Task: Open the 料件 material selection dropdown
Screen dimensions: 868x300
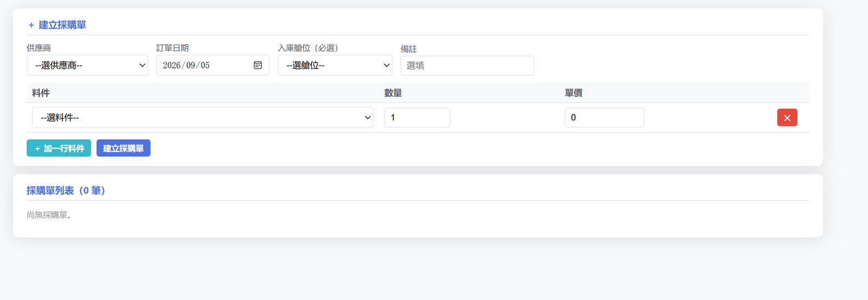Action: [203, 118]
